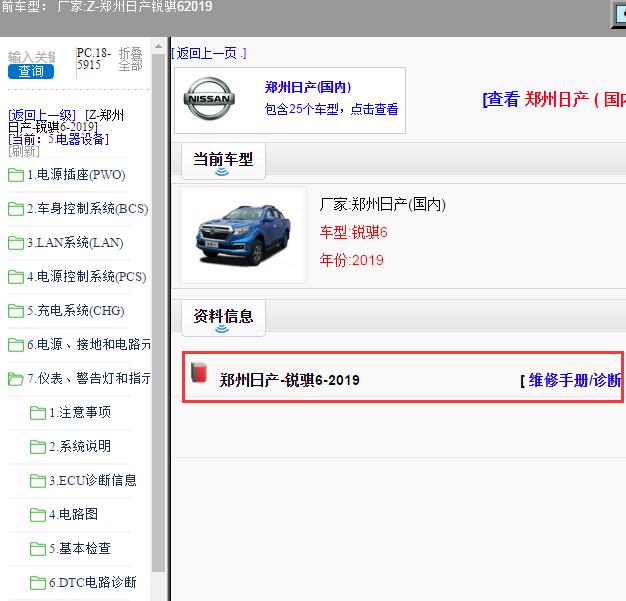This screenshot has width=626, height=601.
Task: Select tree item 5.充电系统(CHG)
Action: 76,310
